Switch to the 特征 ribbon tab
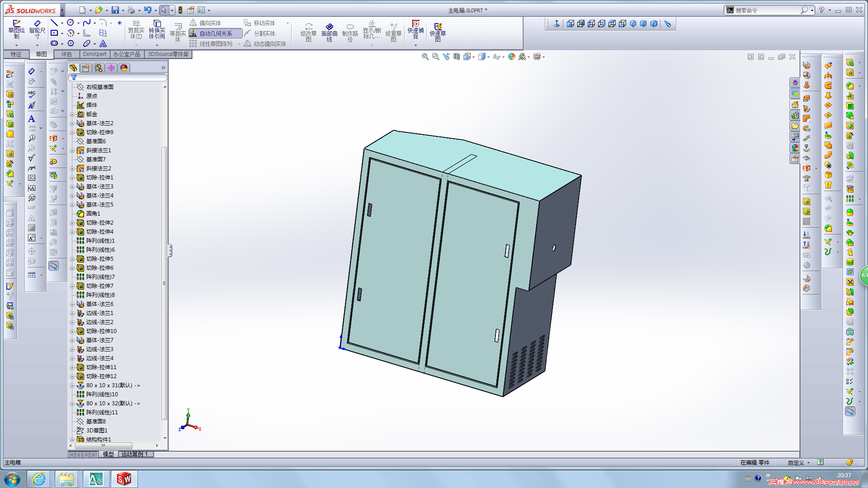 [16, 54]
